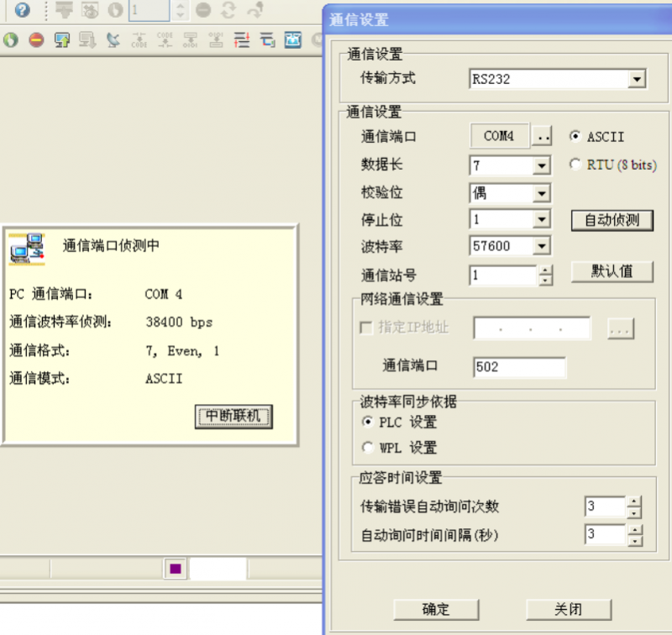Click the 通信站号 input field
Image resolution: width=672 pixels, height=635 pixels.
[503, 276]
